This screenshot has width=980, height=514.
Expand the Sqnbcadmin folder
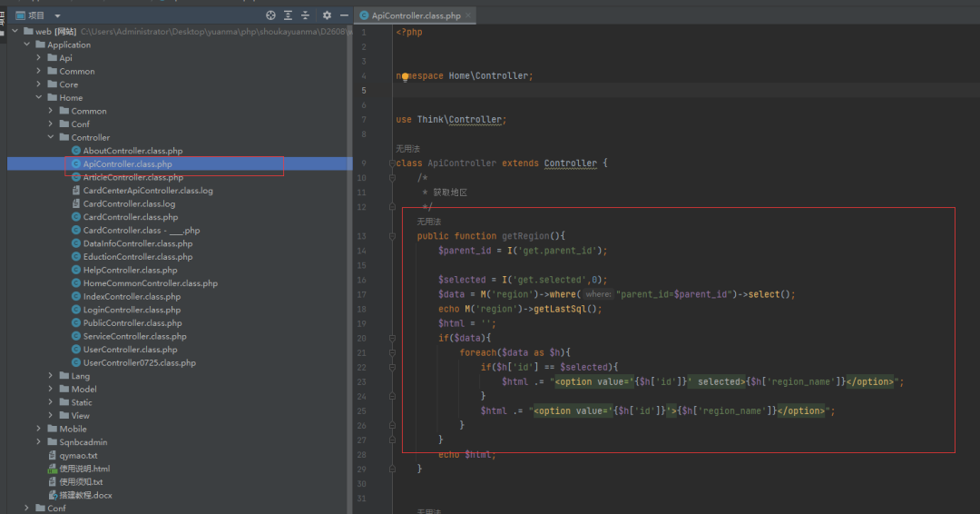tap(39, 442)
